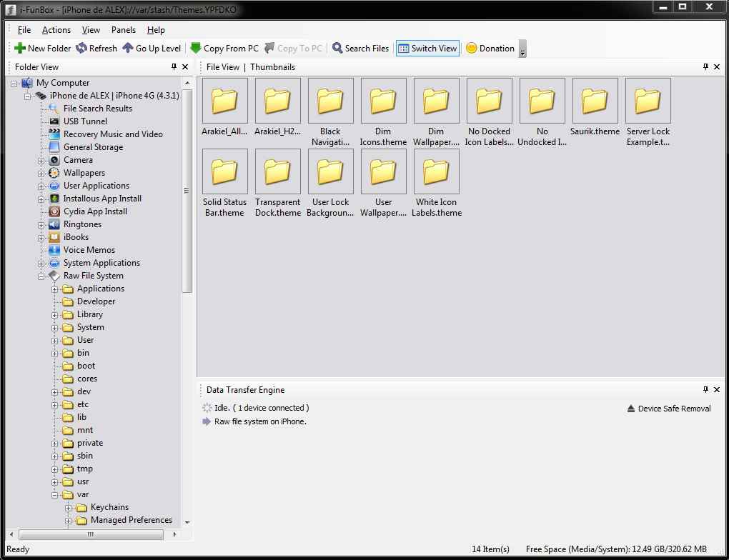Select the iBooks icon in the tree
729x560 pixels.
(x=54, y=237)
